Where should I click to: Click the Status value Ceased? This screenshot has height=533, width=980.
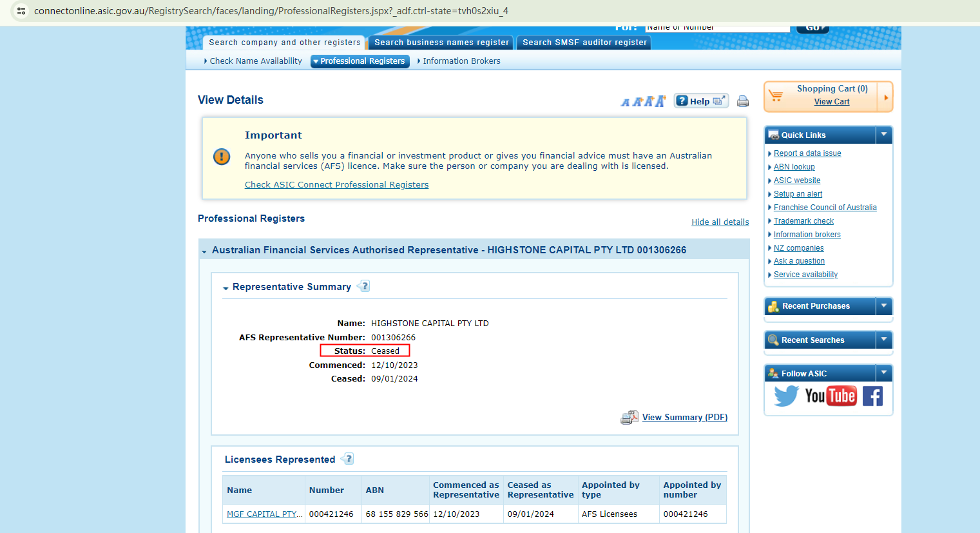click(385, 351)
